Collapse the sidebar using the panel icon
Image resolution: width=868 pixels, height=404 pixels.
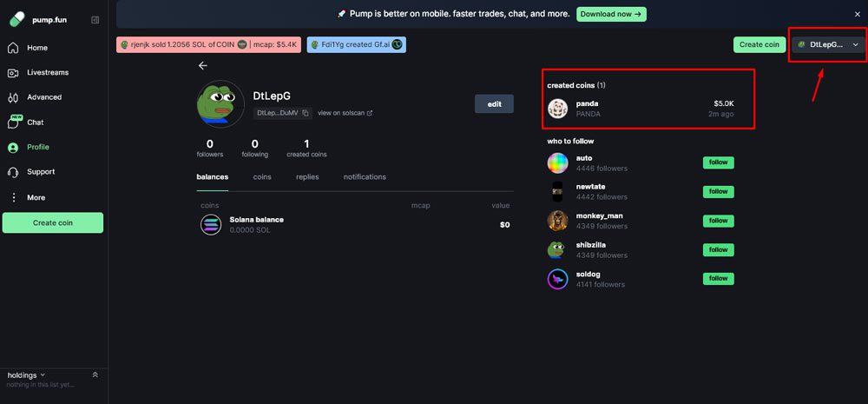point(95,20)
